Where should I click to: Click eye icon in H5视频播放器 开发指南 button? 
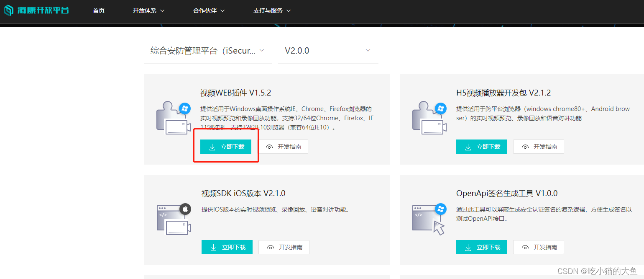tap(525, 147)
